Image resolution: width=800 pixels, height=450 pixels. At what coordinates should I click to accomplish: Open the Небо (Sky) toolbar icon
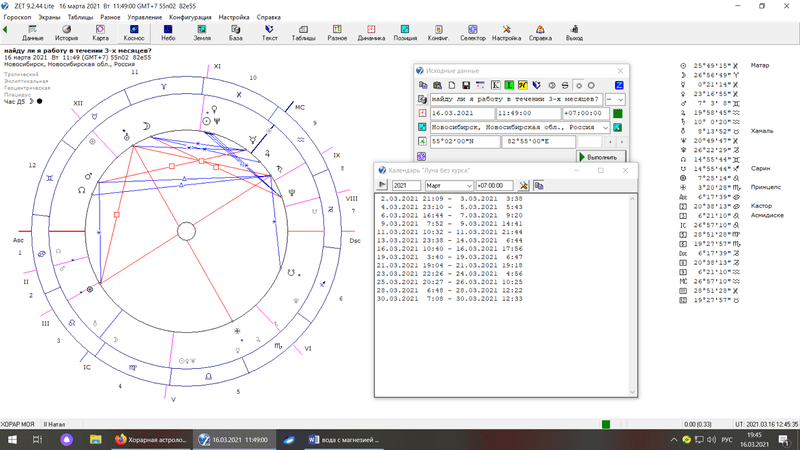167,34
